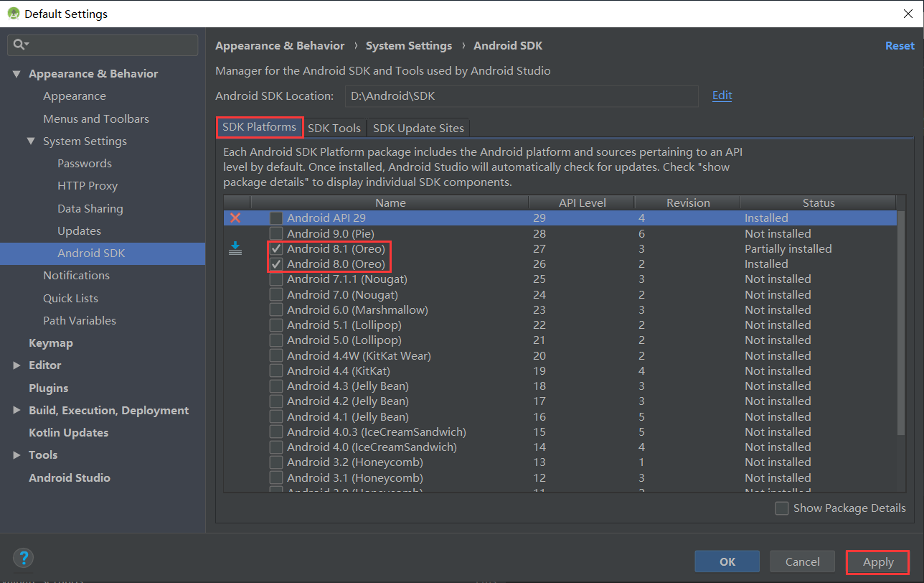Collapse the System Settings tree node
The width and height of the screenshot is (924, 583).
[x=31, y=141]
